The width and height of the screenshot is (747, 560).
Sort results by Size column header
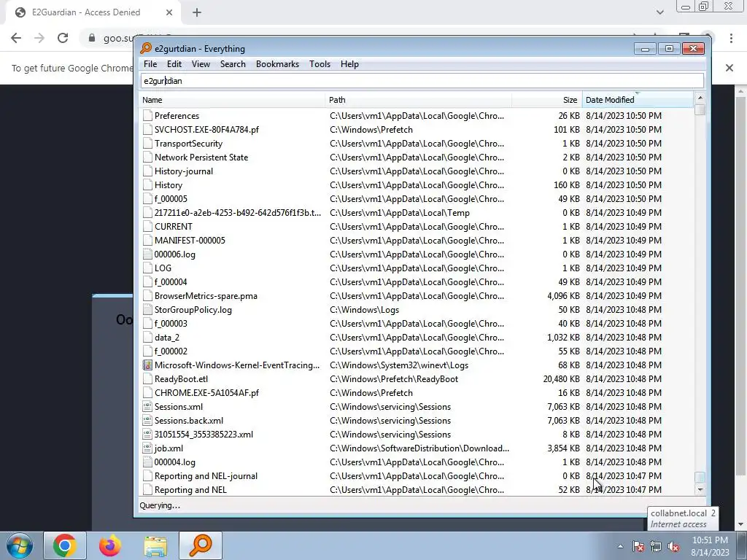(547, 100)
